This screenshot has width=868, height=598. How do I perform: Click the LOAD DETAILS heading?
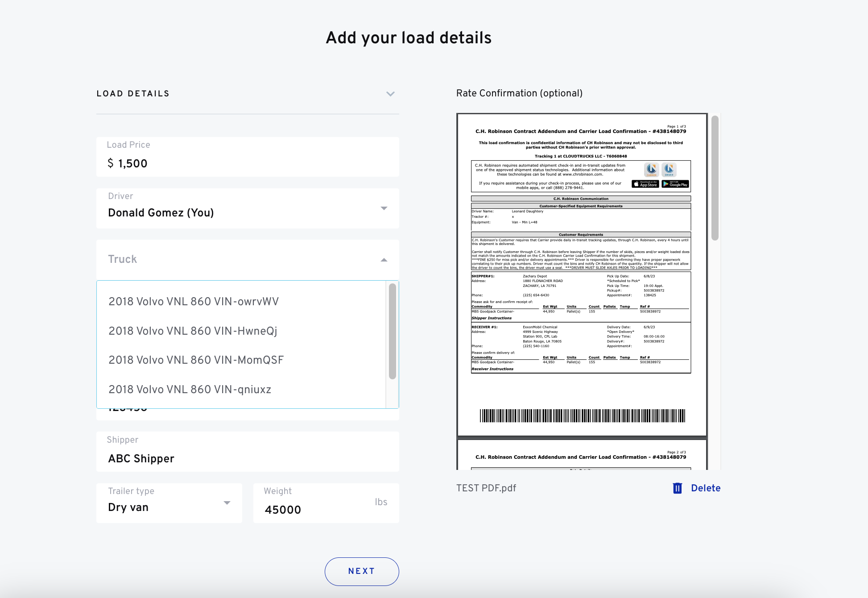pyautogui.click(x=133, y=94)
